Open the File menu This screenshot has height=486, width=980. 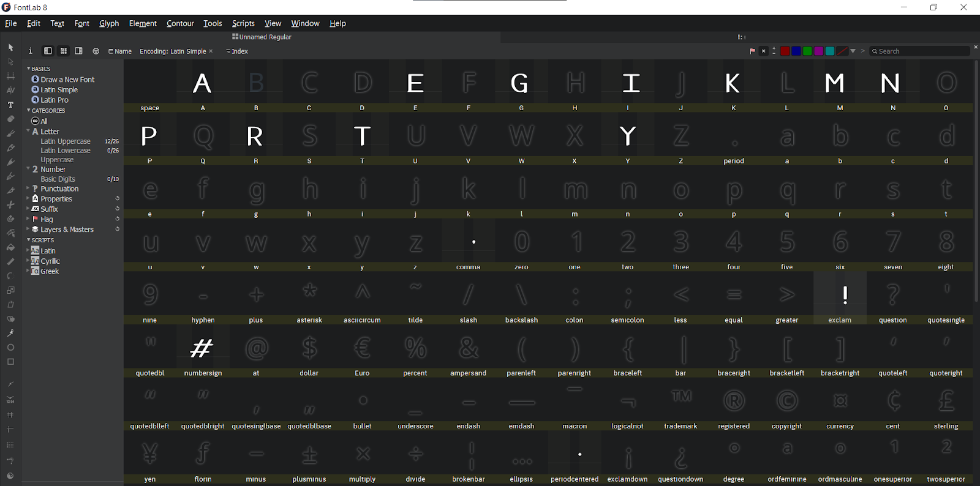click(x=10, y=23)
